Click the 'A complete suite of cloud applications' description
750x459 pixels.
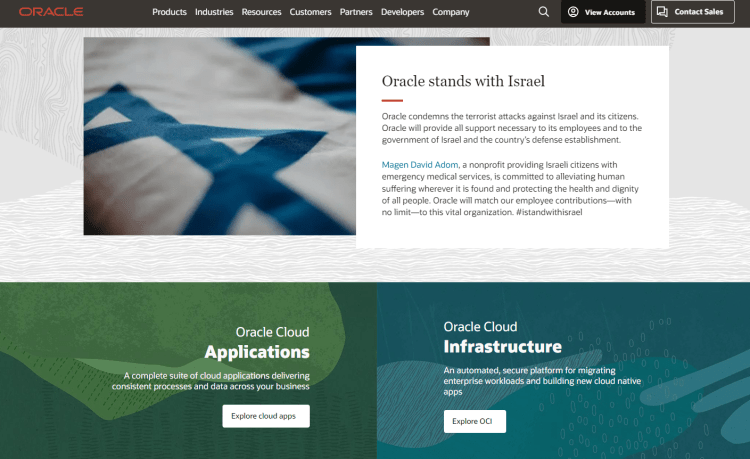point(210,381)
